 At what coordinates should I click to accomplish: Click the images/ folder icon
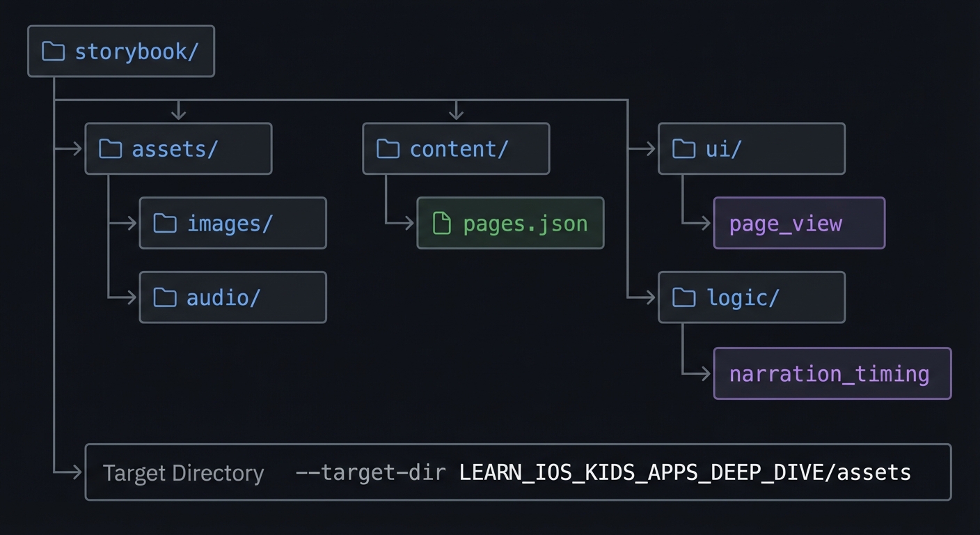coord(165,223)
